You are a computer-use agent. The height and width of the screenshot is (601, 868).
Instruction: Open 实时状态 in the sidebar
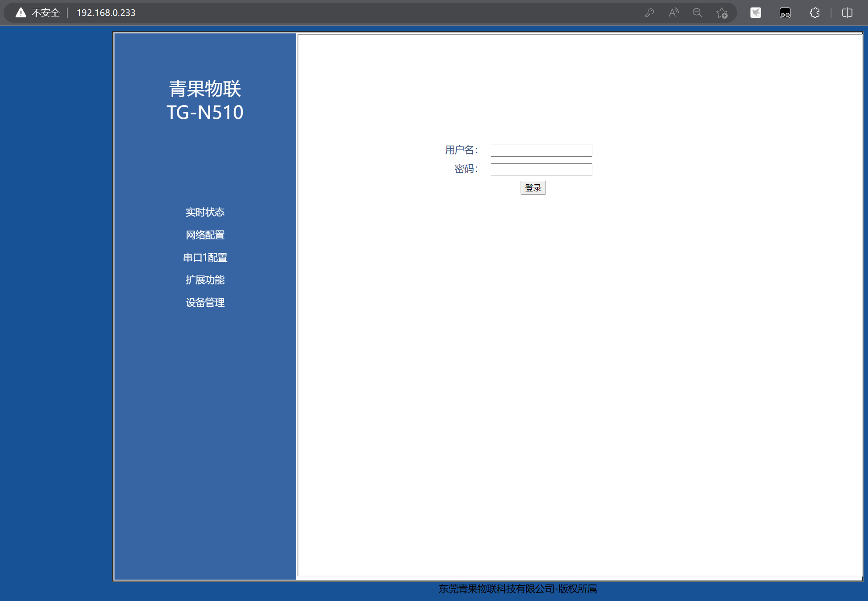coord(205,212)
